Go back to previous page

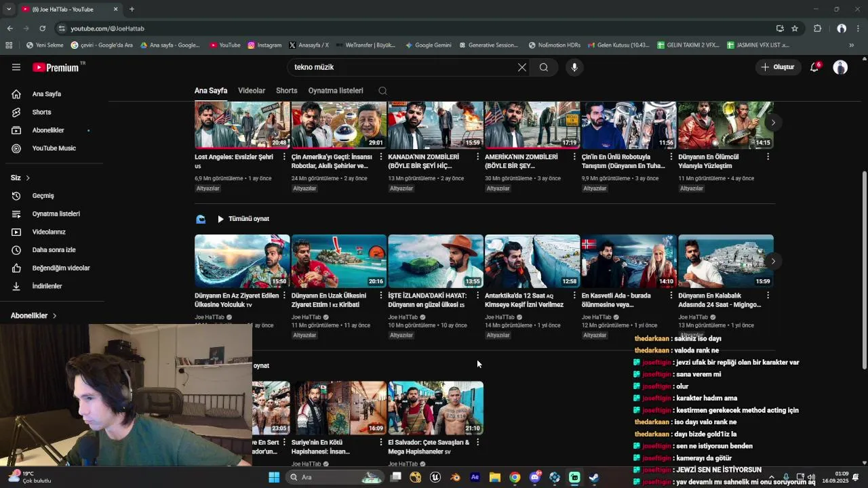pos(9,28)
